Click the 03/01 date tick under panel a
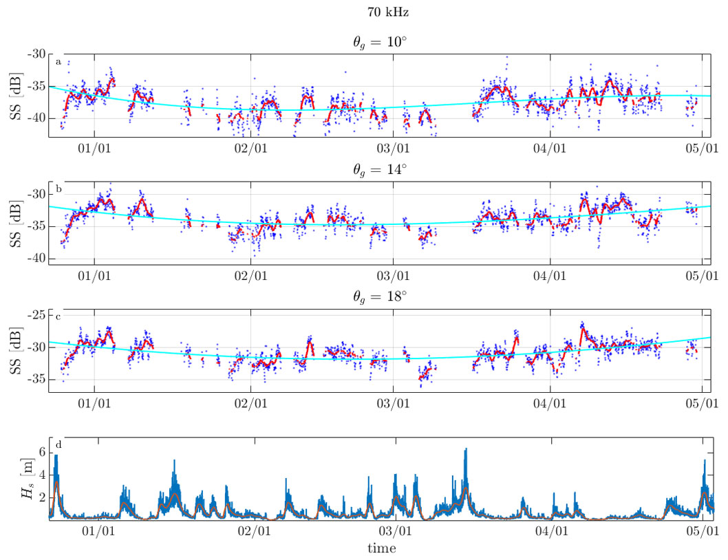Screen dimensions: 728x560 [x=393, y=148]
